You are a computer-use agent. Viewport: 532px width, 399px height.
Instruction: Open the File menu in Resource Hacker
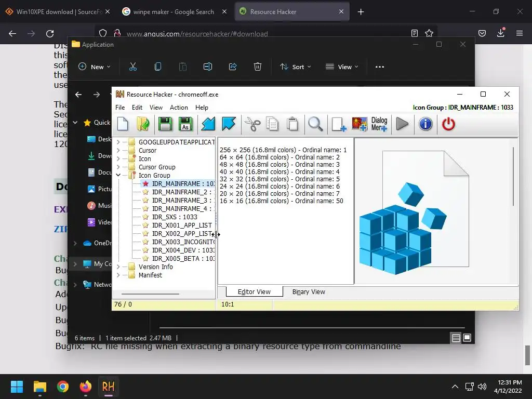(120, 108)
